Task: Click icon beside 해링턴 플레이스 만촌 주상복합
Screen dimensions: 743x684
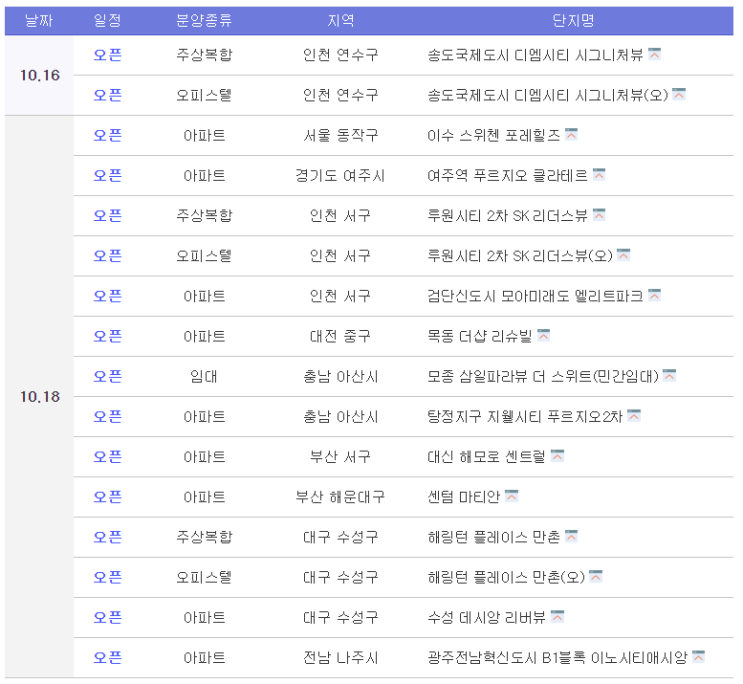Action: pyautogui.click(x=571, y=536)
